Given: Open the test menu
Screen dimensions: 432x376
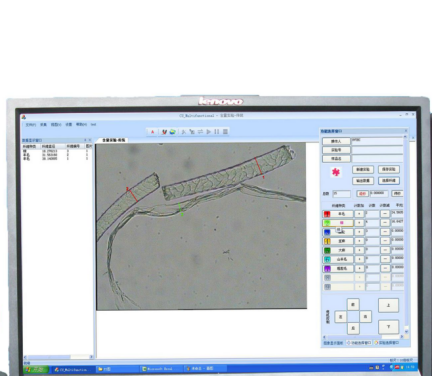Looking at the screenshot, I should pos(94,124).
